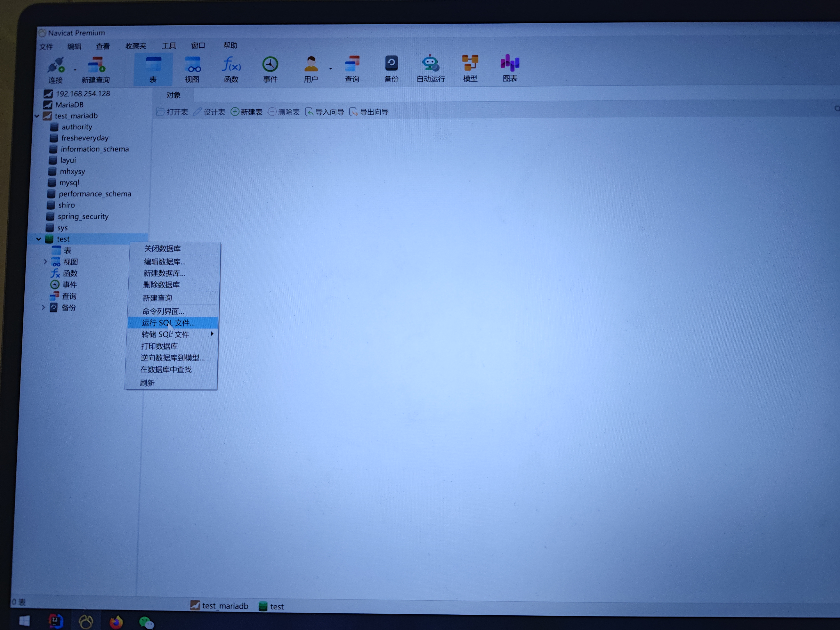Collapse the test_mariadb connection node
This screenshot has width=840, height=630.
[37, 116]
